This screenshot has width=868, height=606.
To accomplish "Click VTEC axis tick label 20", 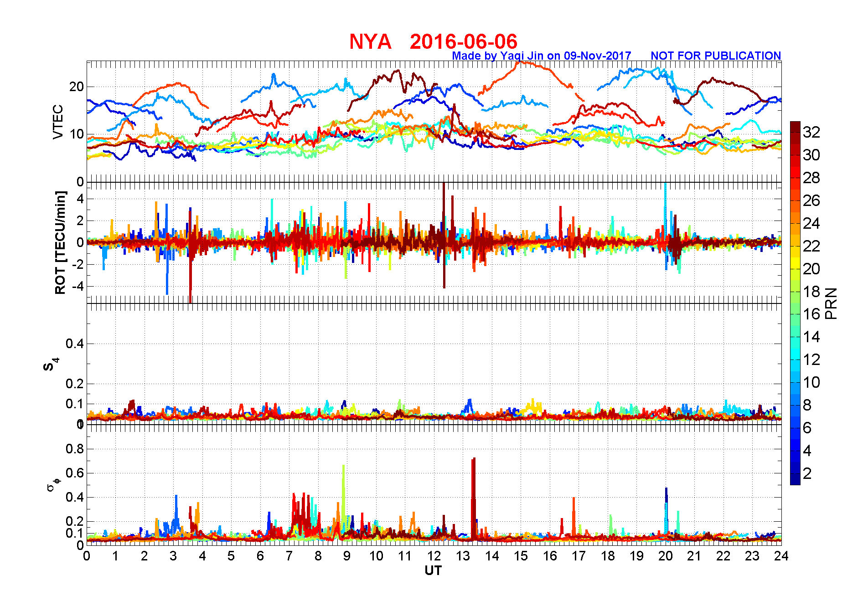I will coord(77,87).
